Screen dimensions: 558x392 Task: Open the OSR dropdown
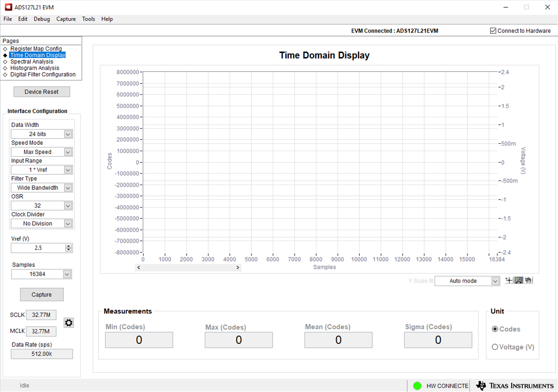point(68,205)
